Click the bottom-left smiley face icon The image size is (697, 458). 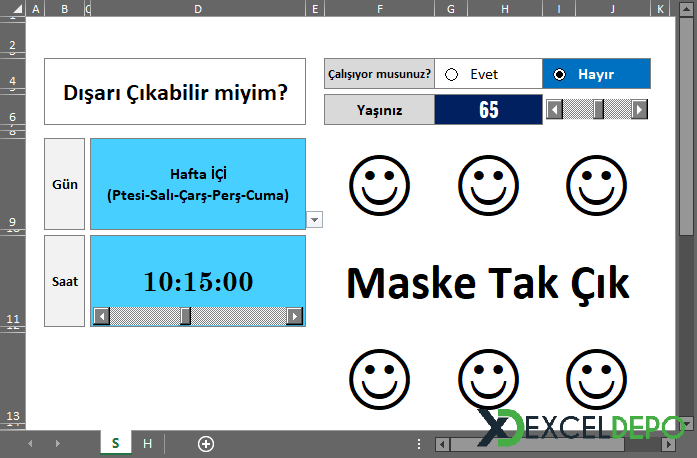tap(379, 378)
